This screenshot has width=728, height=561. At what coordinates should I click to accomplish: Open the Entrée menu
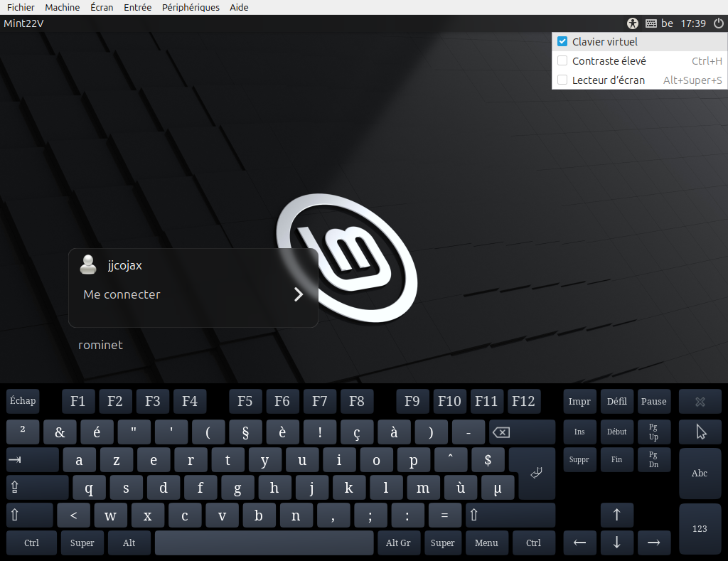(137, 7)
